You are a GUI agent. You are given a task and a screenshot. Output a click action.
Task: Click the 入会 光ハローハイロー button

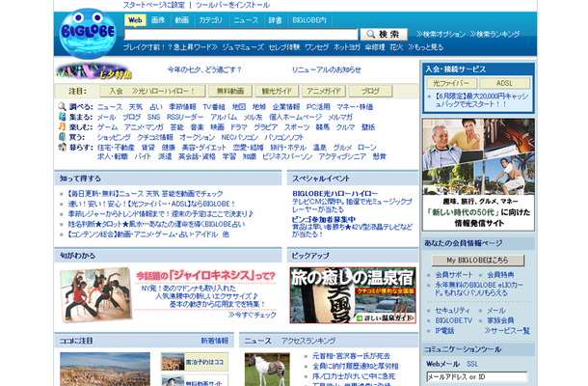[152, 91]
